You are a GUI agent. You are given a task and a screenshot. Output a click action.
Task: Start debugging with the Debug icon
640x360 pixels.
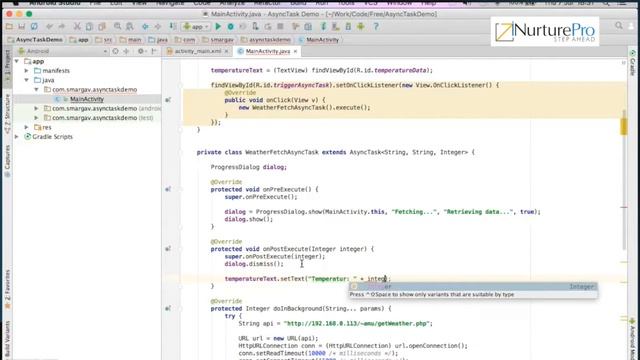tap(231, 27)
